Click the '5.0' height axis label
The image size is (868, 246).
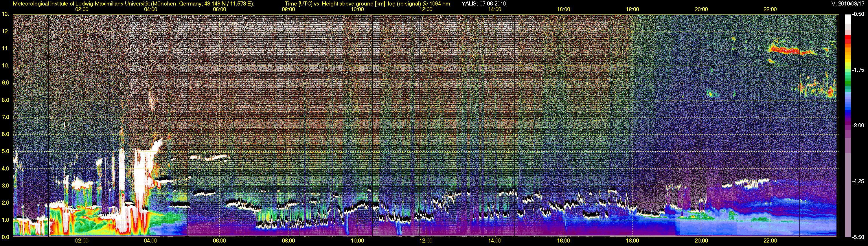(5, 151)
